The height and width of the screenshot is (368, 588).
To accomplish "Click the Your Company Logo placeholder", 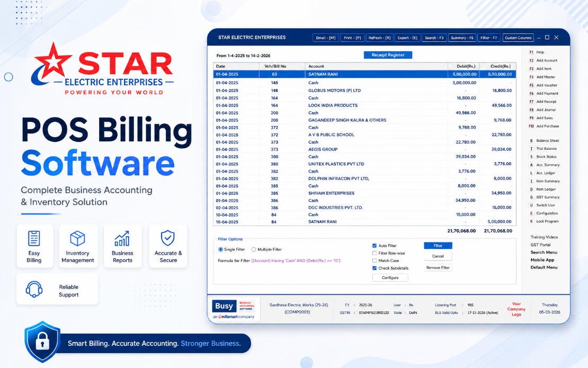I will click(x=516, y=309).
